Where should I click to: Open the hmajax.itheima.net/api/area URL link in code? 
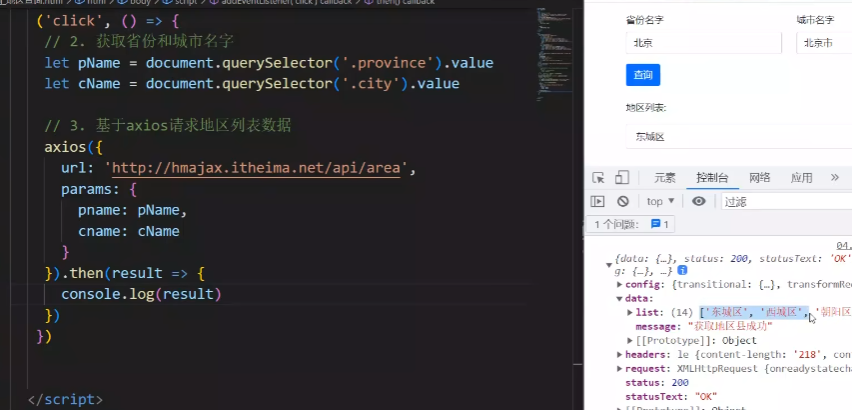[256, 168]
